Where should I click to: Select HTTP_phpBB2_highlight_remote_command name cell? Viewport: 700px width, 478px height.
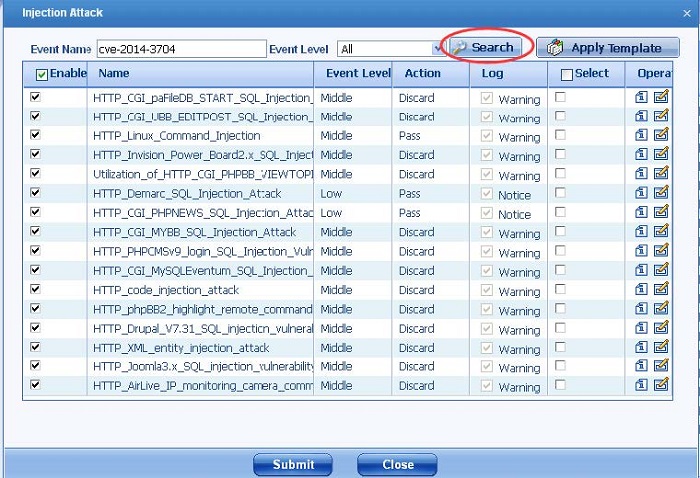point(203,309)
